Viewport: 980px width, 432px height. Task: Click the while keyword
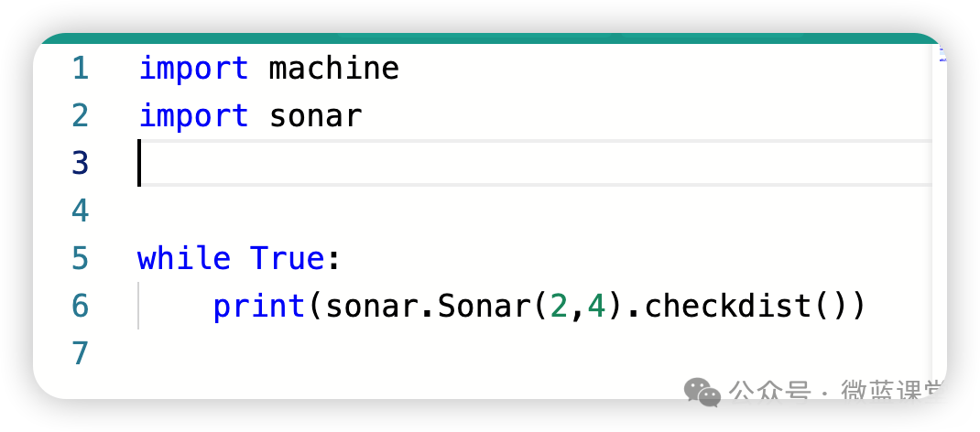pos(184,258)
